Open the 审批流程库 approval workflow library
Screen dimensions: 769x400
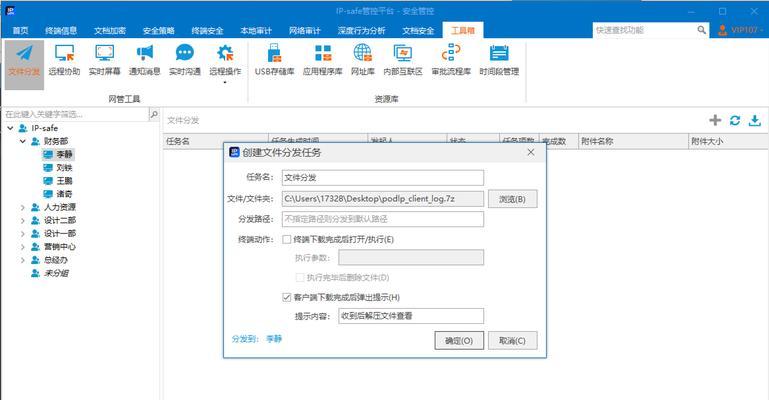click(451, 60)
